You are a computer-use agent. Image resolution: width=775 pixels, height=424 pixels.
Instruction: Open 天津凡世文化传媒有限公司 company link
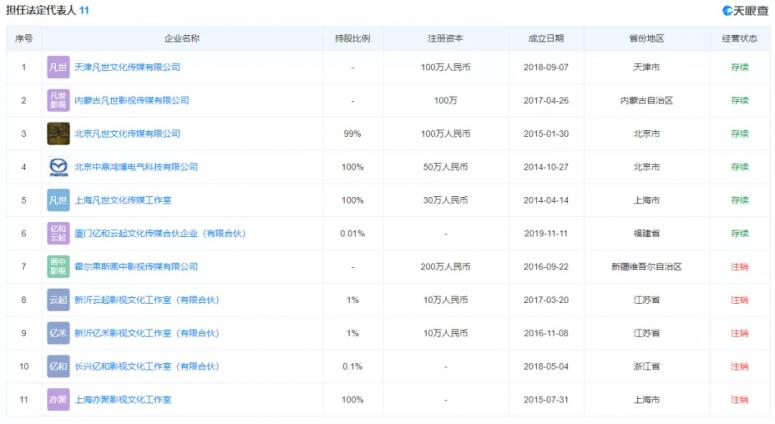pos(128,67)
